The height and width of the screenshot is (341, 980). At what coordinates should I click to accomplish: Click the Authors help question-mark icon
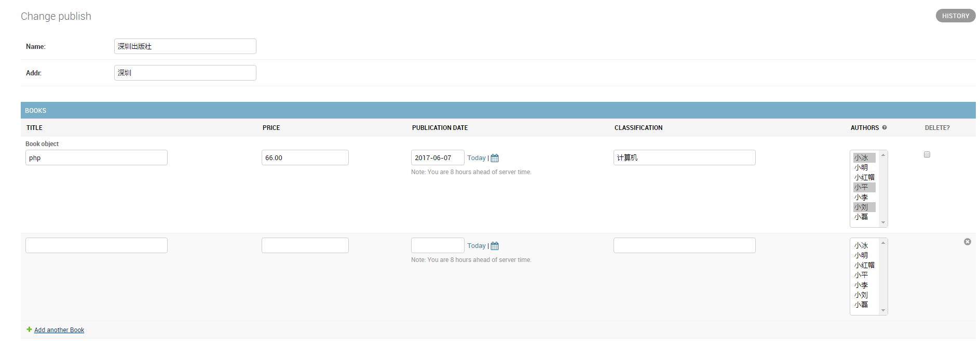pos(884,127)
